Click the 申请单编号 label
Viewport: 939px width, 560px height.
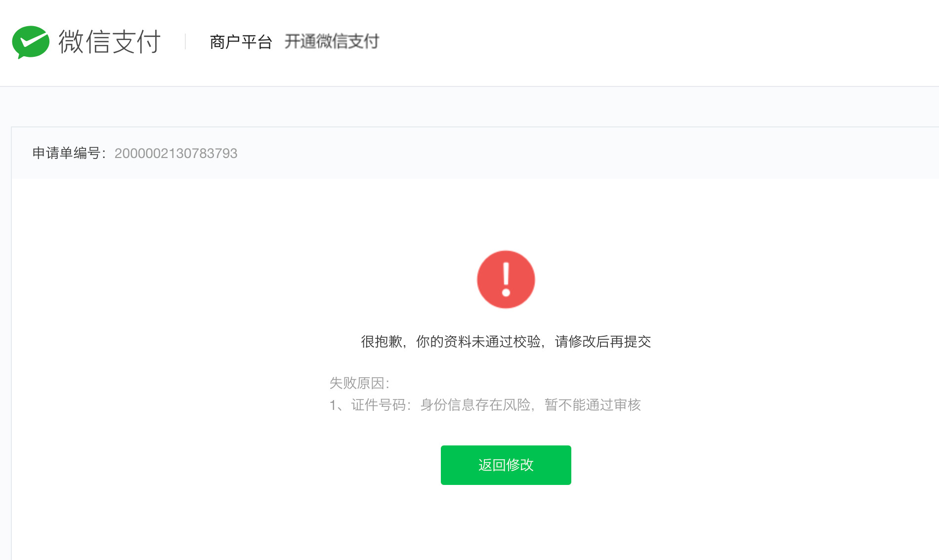pyautogui.click(x=66, y=153)
